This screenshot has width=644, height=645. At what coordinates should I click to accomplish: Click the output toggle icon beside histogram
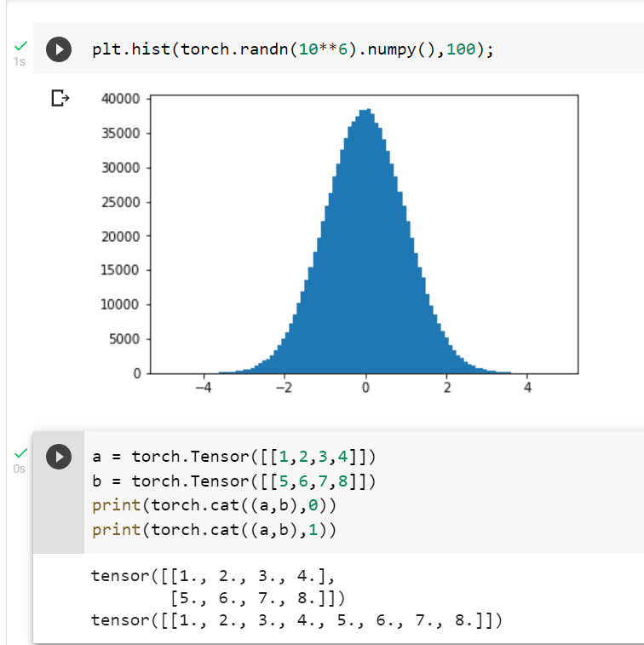(x=60, y=98)
